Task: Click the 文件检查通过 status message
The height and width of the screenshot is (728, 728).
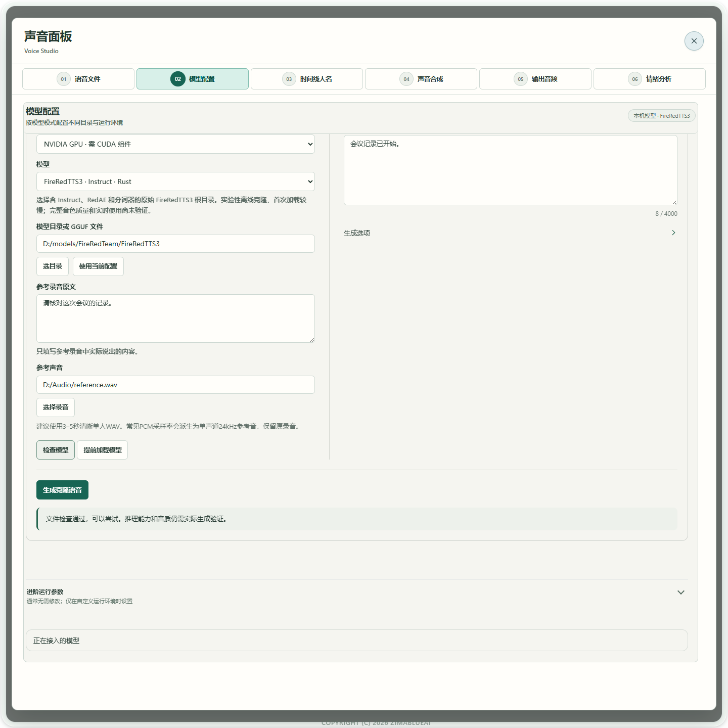Action: (357, 519)
